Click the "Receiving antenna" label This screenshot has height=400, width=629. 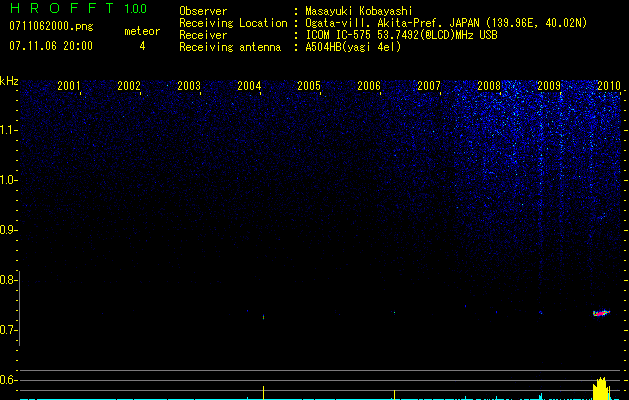pos(230,47)
